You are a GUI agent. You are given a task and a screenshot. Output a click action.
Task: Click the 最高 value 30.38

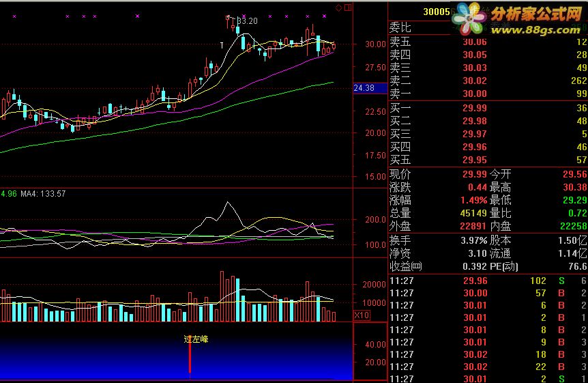pos(574,187)
